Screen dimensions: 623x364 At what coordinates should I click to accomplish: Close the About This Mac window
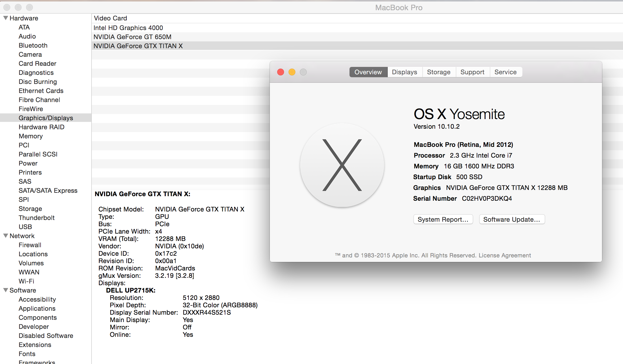(281, 72)
